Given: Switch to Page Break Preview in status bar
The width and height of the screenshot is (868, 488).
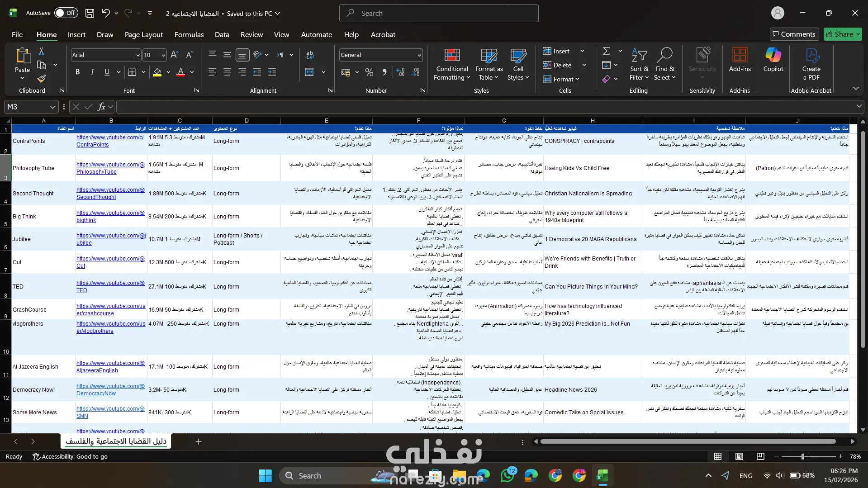Looking at the screenshot, I should (760, 456).
